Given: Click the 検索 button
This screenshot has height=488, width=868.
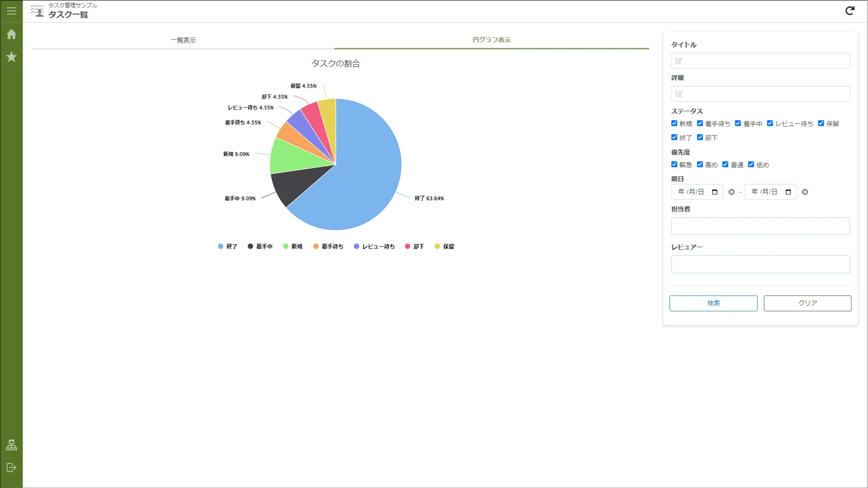Looking at the screenshot, I should pos(713,303).
